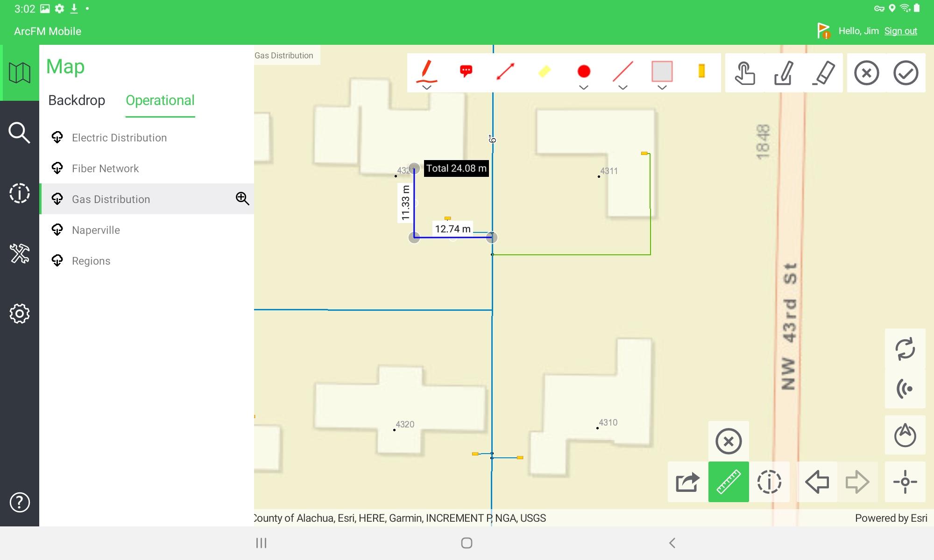Cancel redline editing with the X button

867,73
